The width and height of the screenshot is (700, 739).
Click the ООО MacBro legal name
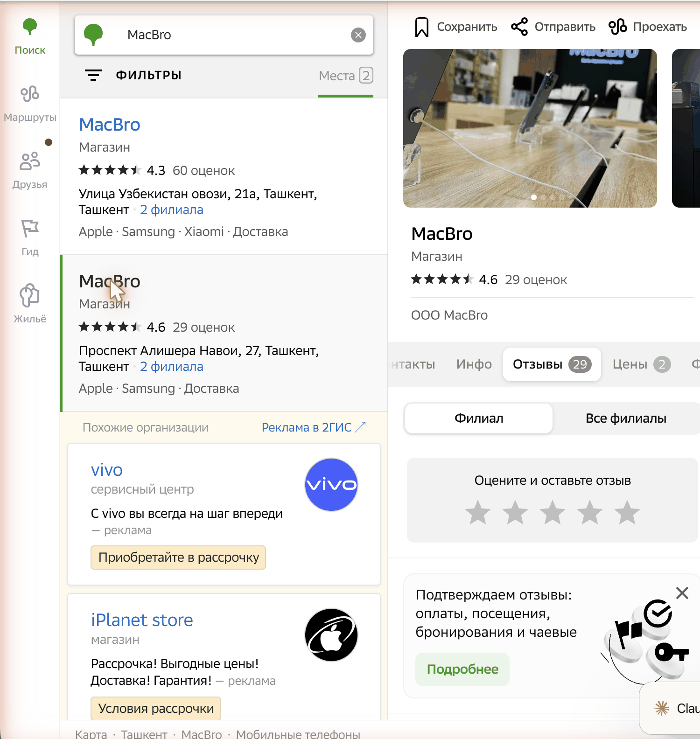(449, 315)
